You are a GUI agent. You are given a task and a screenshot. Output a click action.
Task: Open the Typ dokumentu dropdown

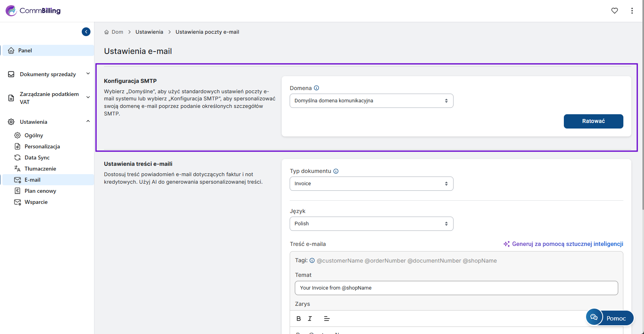(371, 184)
